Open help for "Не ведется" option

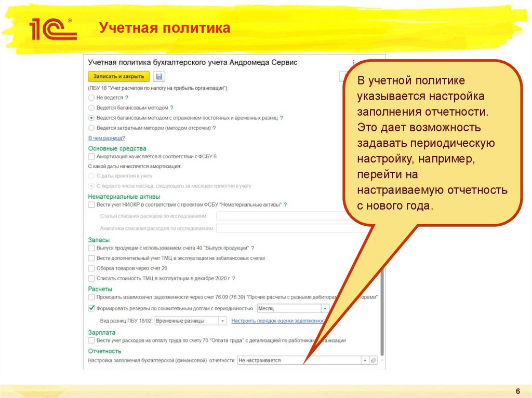[127, 98]
